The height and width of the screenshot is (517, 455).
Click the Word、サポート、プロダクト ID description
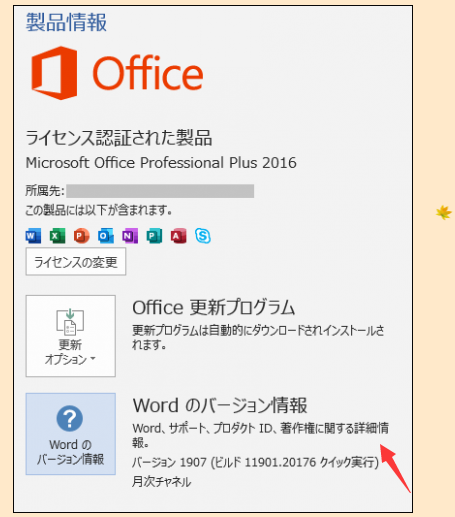[x=261, y=435]
